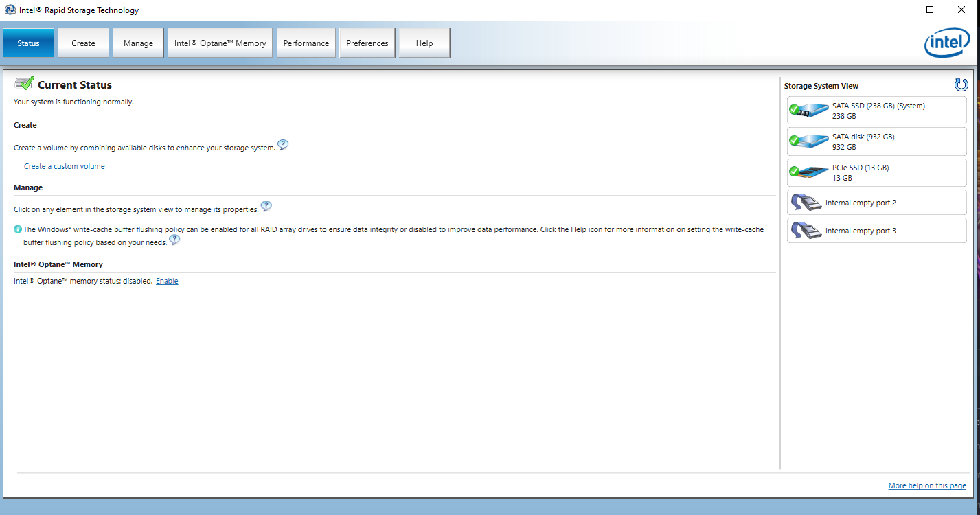Viewport: 980px width, 515px height.
Task: Click help icon beside Manage description
Action: [x=266, y=206]
